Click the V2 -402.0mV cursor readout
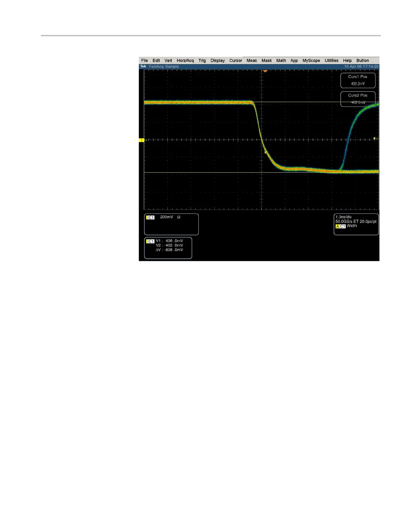 [x=169, y=245]
